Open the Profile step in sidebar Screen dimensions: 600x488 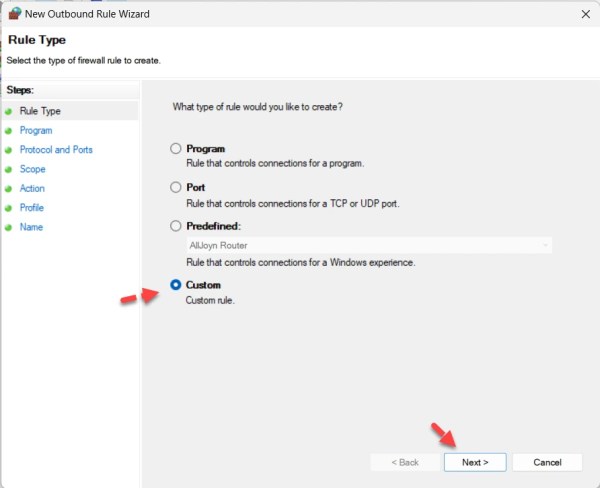tap(32, 208)
